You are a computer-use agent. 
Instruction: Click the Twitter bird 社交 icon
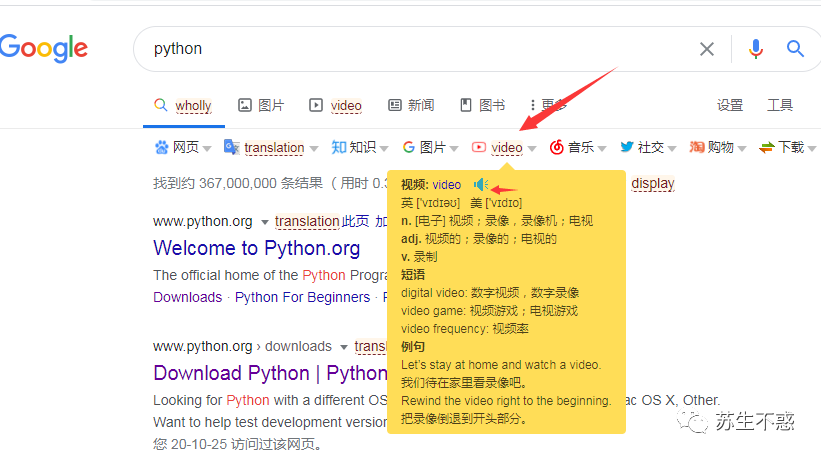pyautogui.click(x=627, y=147)
